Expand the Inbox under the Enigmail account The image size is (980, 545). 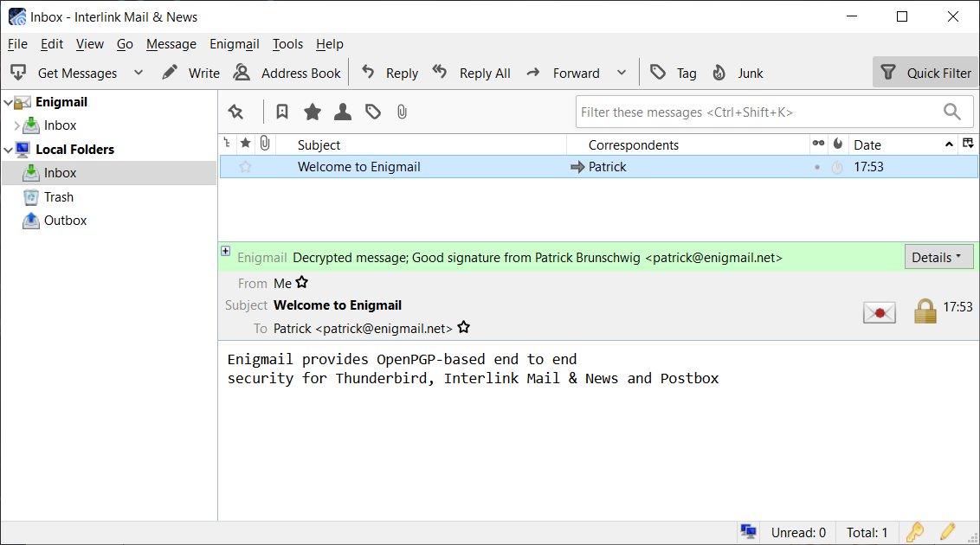point(16,125)
